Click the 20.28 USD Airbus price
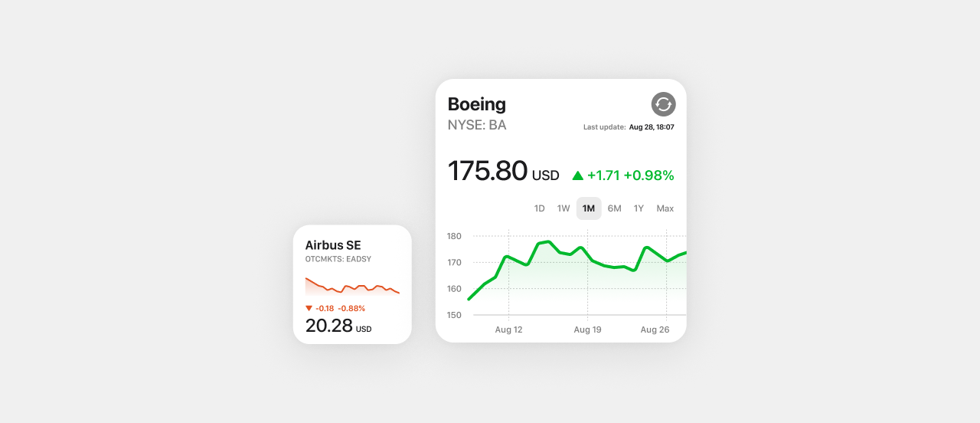The image size is (980, 423). (x=338, y=326)
